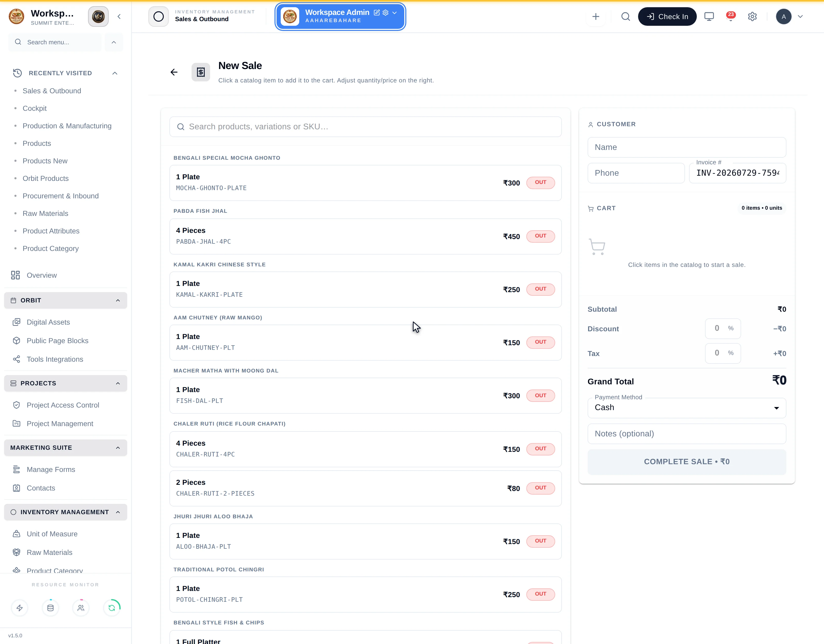Click the New Sale receipt icon
The image size is (824, 644).
pyautogui.click(x=201, y=72)
